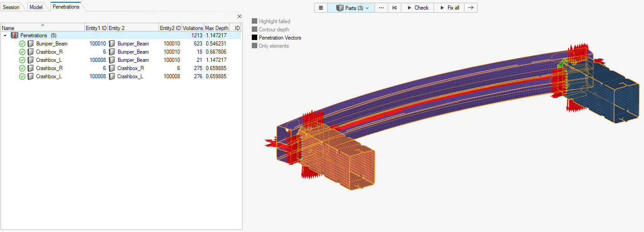644x232 pixels.
Task: Open the Parts (3) selector dropdown
Action: click(351, 8)
